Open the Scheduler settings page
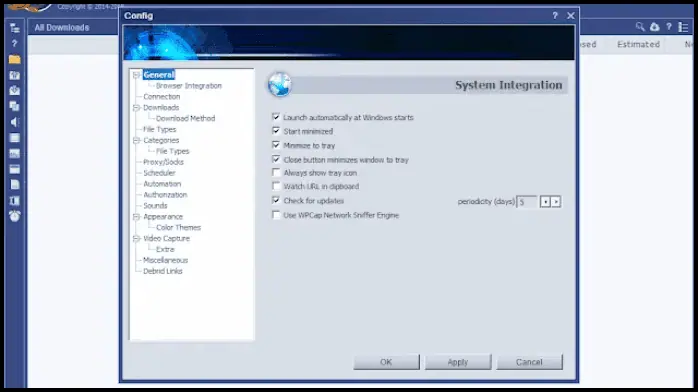Screen dimensions: 698x392 pos(159,173)
